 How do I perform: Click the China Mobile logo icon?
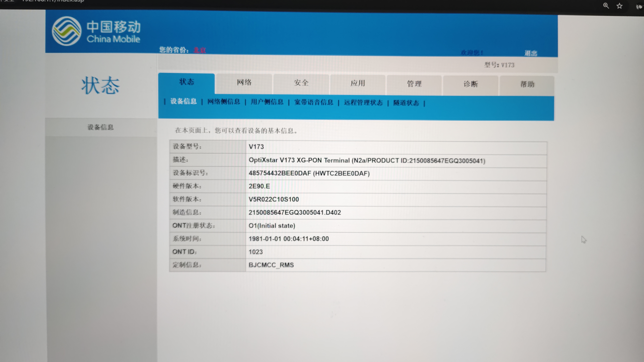coord(67,31)
